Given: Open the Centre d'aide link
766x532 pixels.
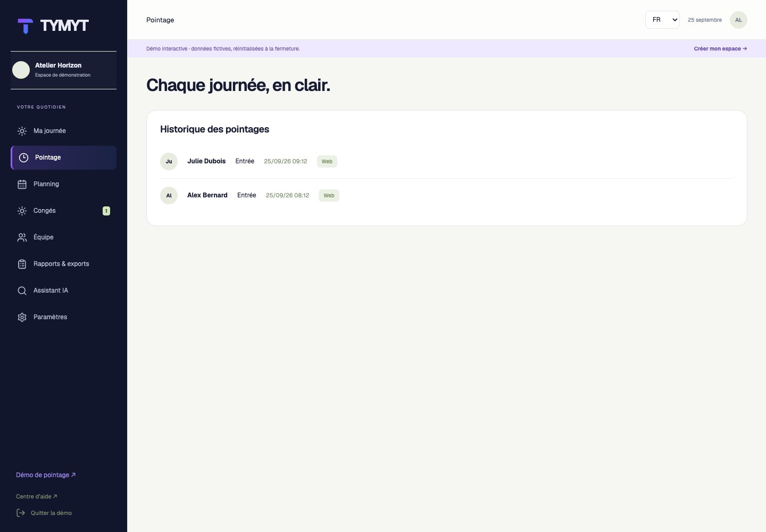Looking at the screenshot, I should tap(37, 496).
